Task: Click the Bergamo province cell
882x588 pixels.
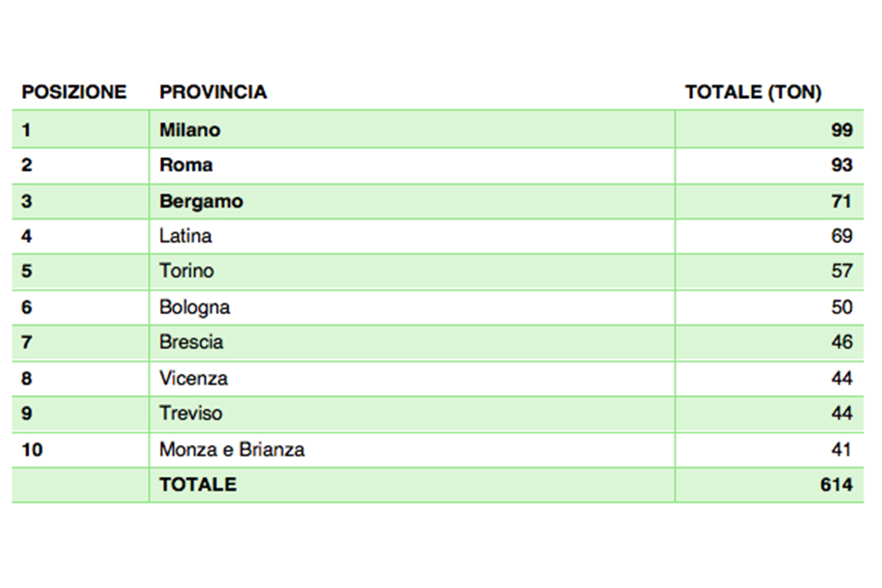Action: tap(201, 201)
